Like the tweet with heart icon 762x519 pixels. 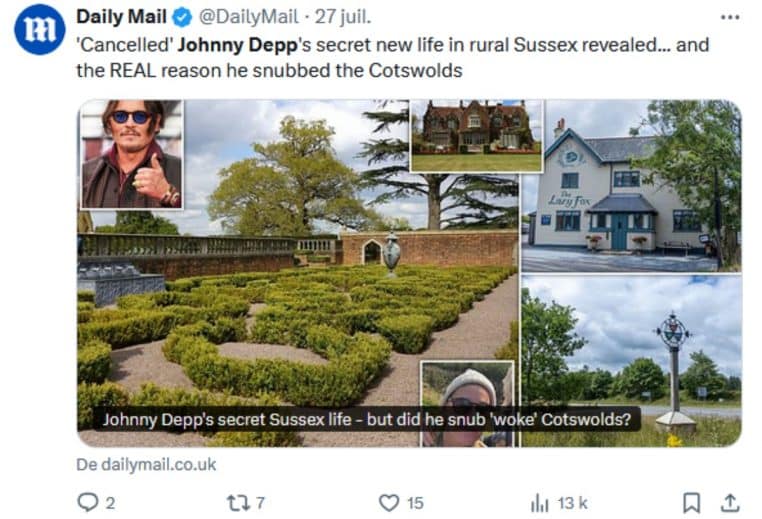389,501
